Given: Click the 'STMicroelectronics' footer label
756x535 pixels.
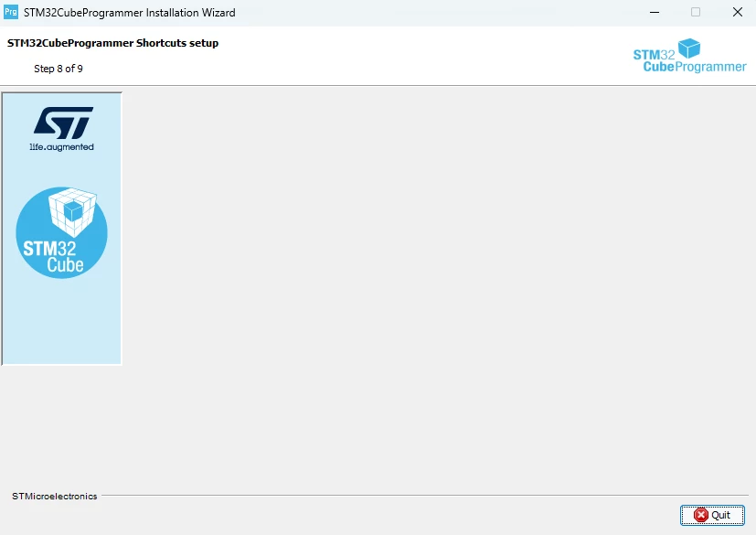Looking at the screenshot, I should pos(55,496).
